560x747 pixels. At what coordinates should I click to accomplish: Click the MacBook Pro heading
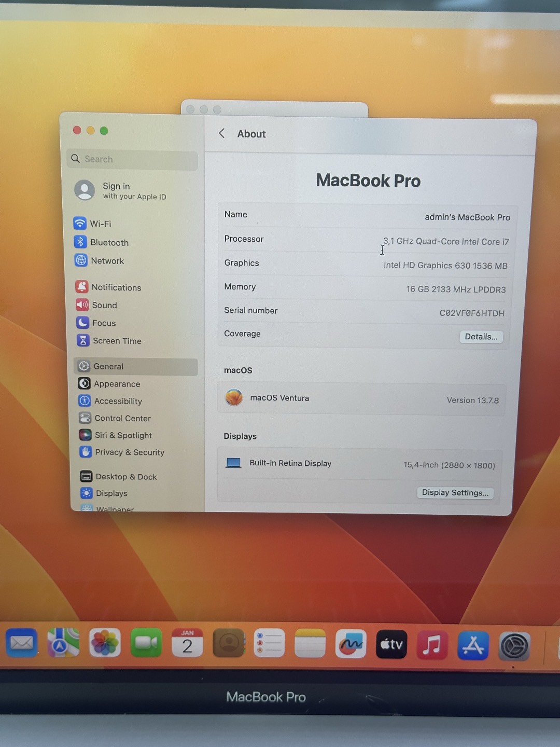click(x=368, y=181)
